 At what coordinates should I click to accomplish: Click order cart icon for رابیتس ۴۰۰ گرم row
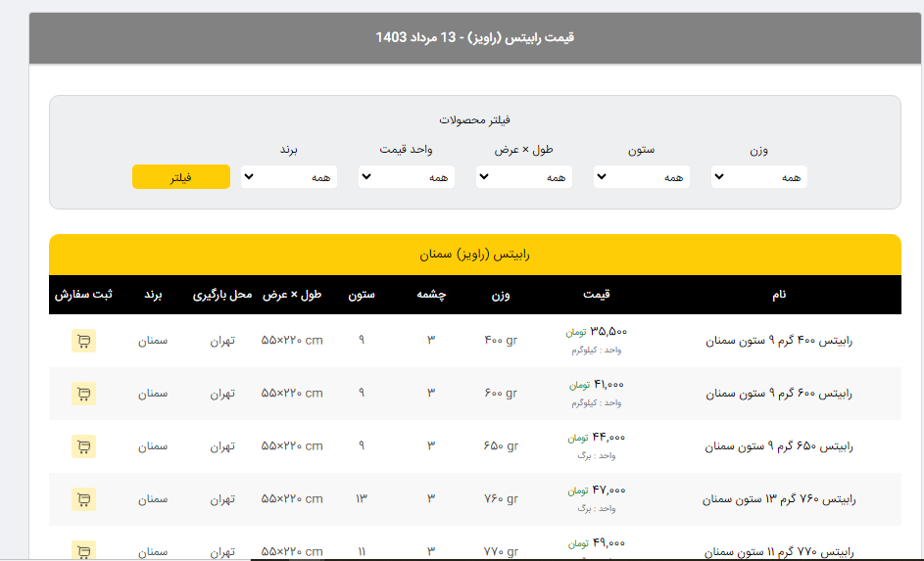83,341
